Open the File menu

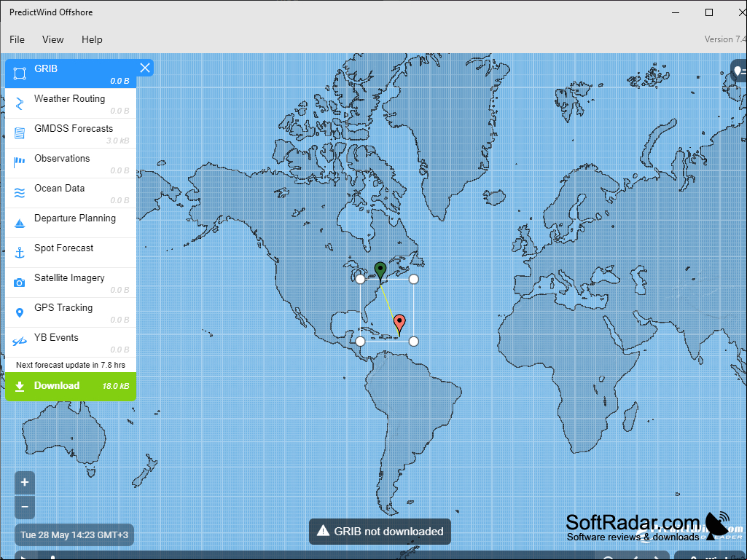(17, 39)
